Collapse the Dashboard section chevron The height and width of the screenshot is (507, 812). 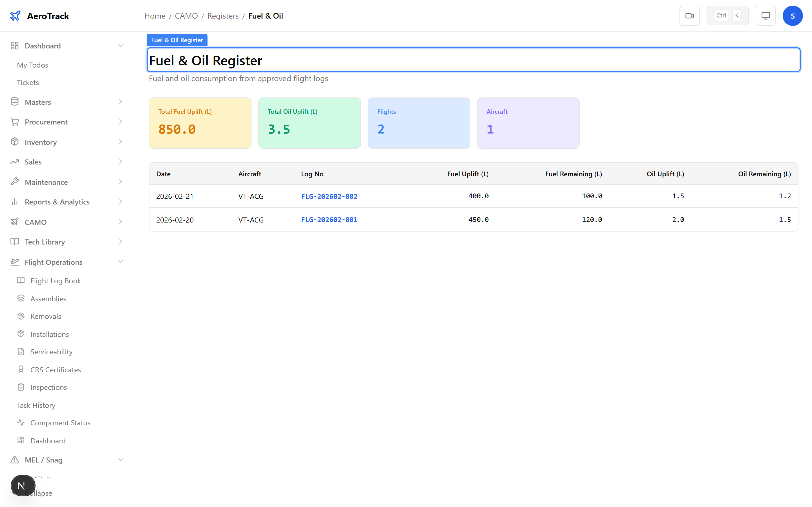coord(121,46)
